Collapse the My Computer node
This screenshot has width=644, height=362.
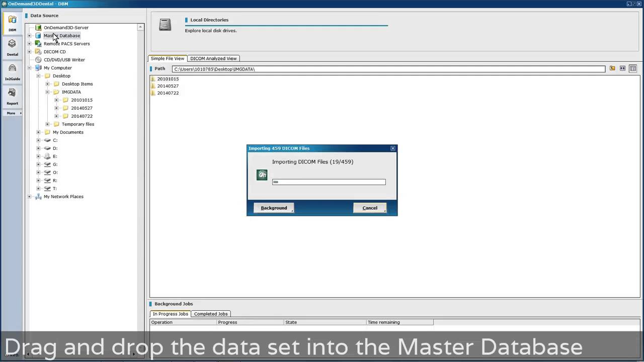[29, 68]
